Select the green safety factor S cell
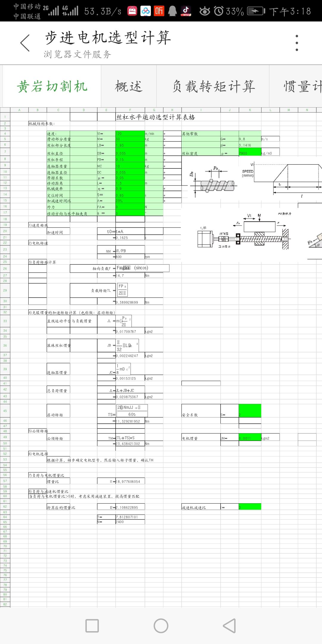322x644 pixels. (250, 411)
